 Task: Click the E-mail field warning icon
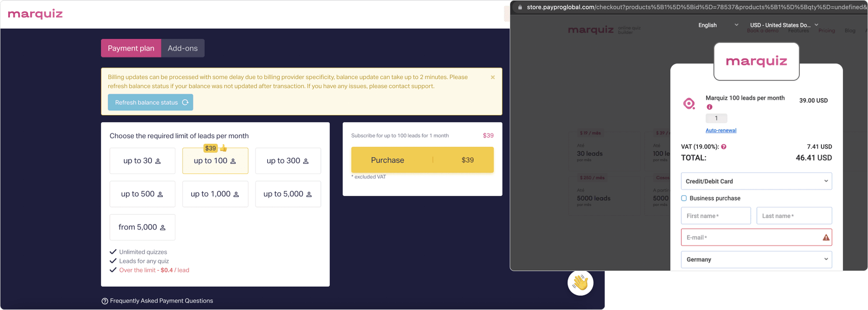(x=826, y=238)
